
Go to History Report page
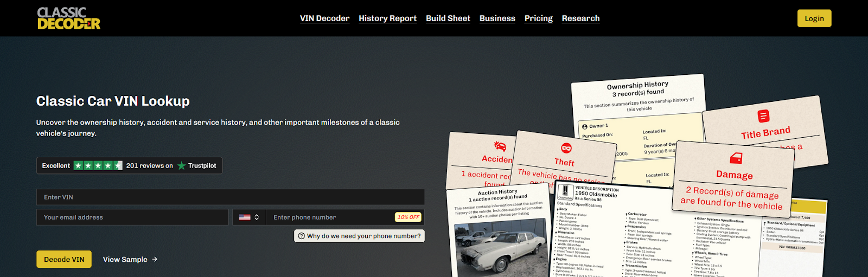pyautogui.click(x=387, y=18)
